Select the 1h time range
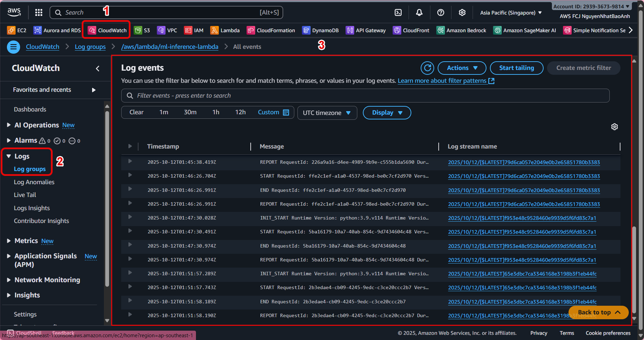 point(216,112)
